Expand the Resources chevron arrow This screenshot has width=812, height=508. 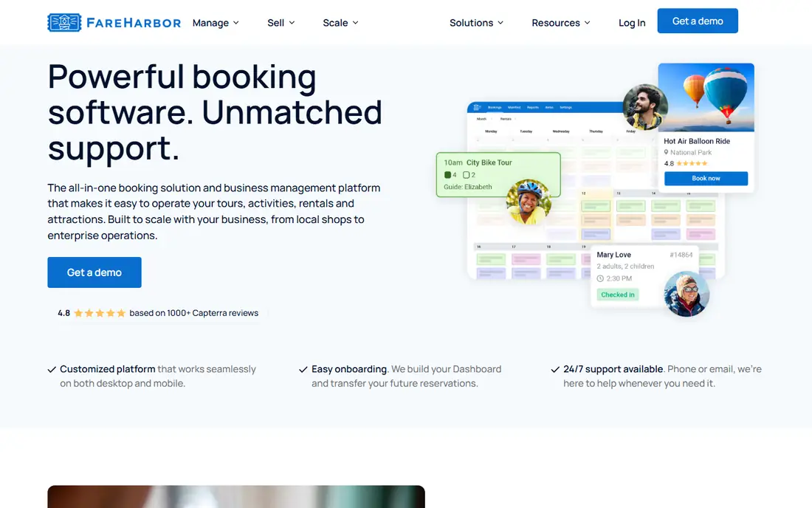588,23
